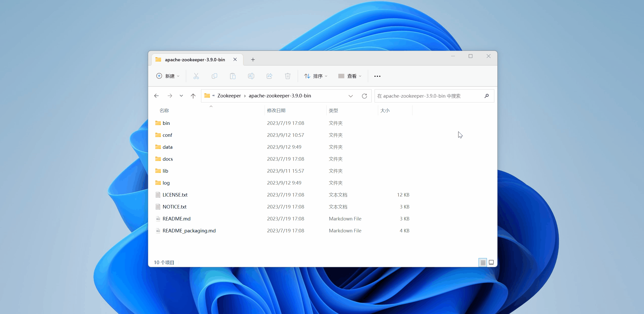Open the 查看 (View) dropdown
The width and height of the screenshot is (644, 314).
coord(350,76)
